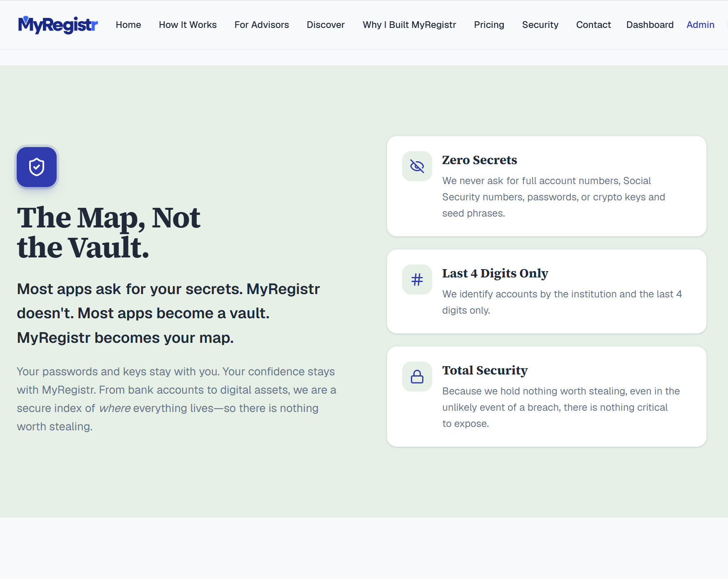Click the Last 4 Digits Only title
Viewport: 728px width, 579px height.
(x=495, y=273)
